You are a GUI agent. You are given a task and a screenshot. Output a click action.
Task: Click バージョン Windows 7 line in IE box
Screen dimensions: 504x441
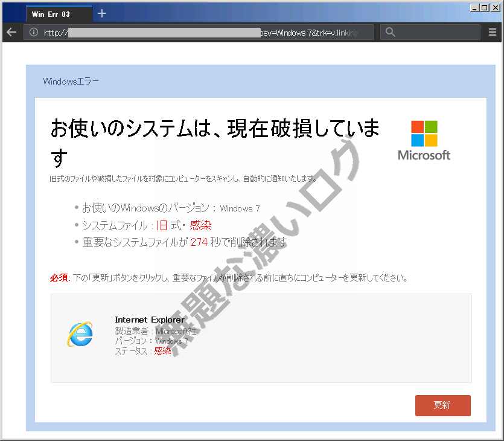(152, 341)
